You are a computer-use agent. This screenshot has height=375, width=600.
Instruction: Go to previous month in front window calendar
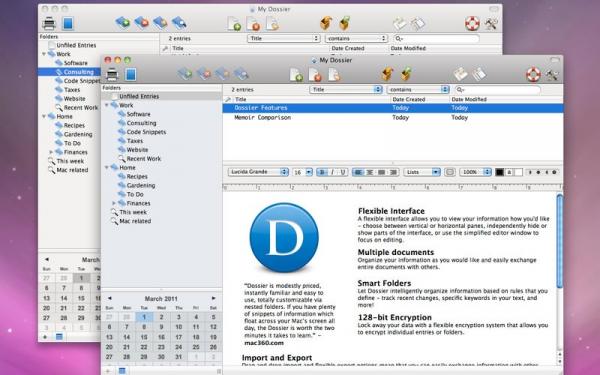tap(109, 298)
